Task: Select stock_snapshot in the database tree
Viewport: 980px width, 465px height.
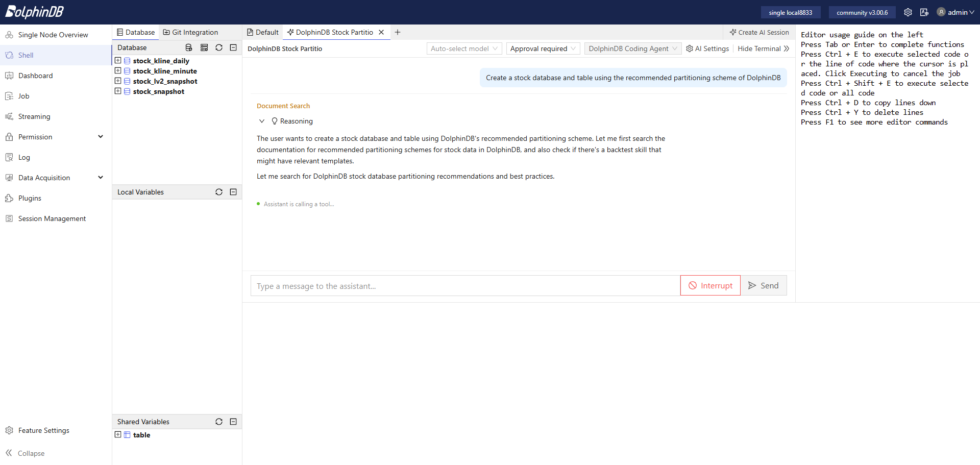Action: [159, 91]
